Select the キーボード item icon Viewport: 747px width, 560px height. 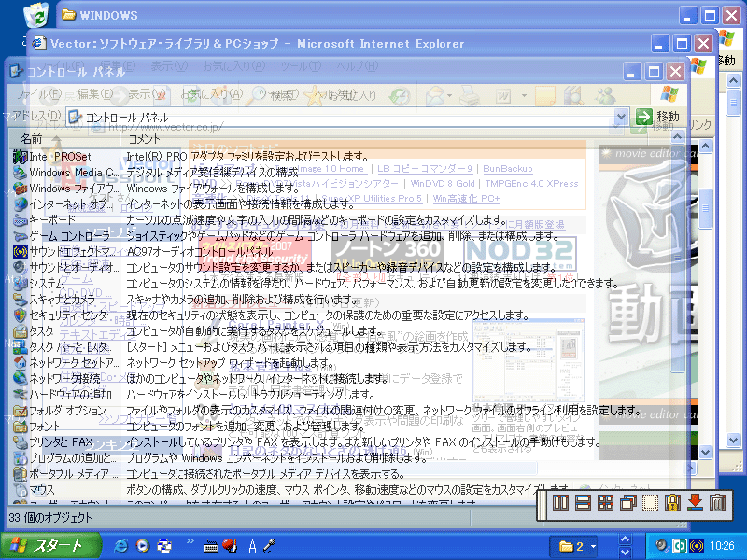[20, 220]
